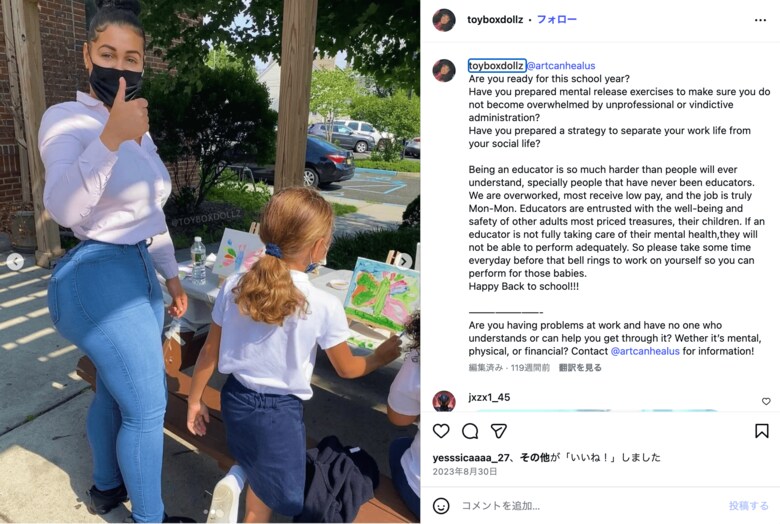Save the post with the bookmark icon
Screen dimensions: 780x524
[x=761, y=431]
